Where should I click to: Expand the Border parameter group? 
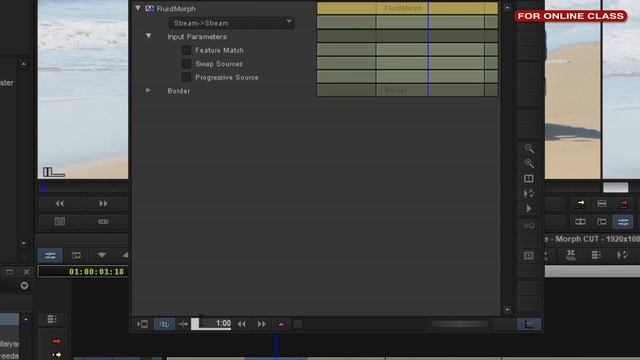point(148,90)
